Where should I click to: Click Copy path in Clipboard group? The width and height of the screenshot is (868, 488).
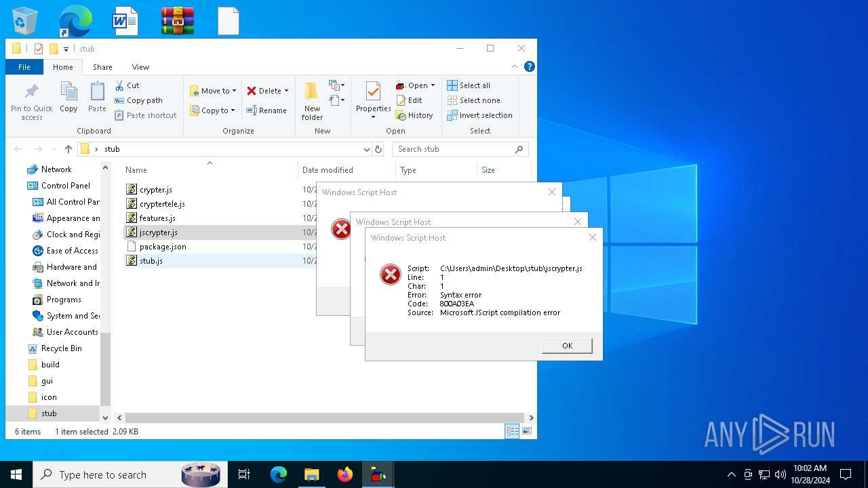[138, 100]
